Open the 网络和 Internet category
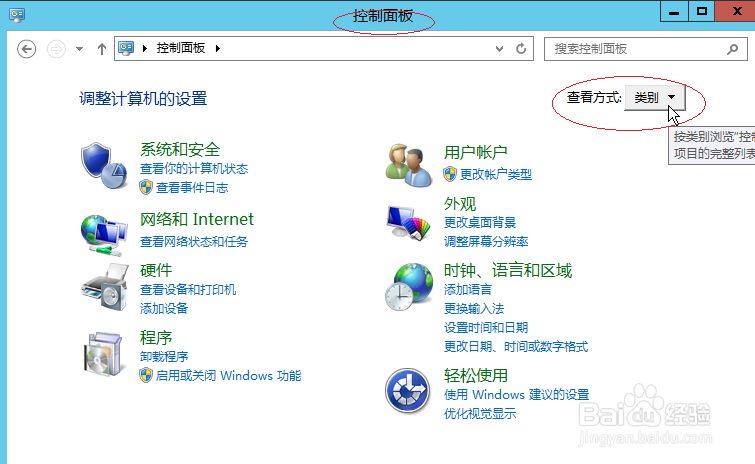The width and height of the screenshot is (755, 464). pyautogui.click(x=196, y=219)
